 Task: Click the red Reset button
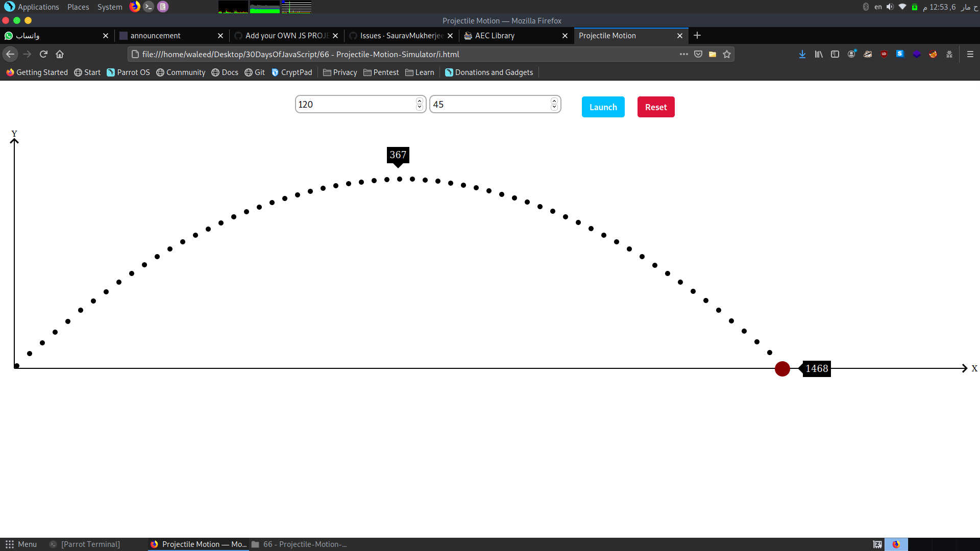(655, 107)
